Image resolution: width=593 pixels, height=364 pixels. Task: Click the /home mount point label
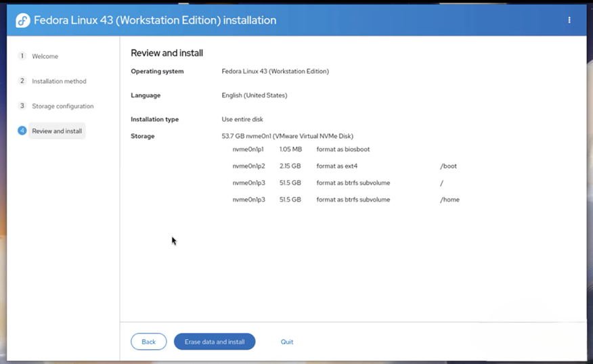(x=449, y=200)
